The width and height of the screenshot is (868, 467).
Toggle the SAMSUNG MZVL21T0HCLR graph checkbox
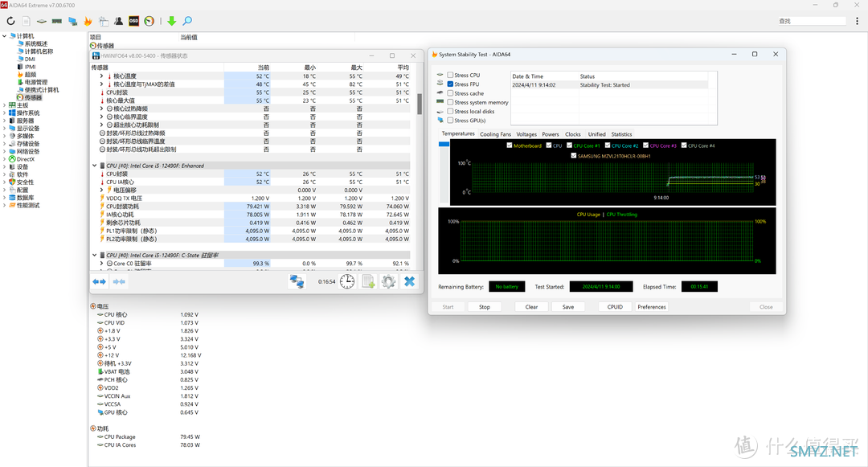coord(574,155)
